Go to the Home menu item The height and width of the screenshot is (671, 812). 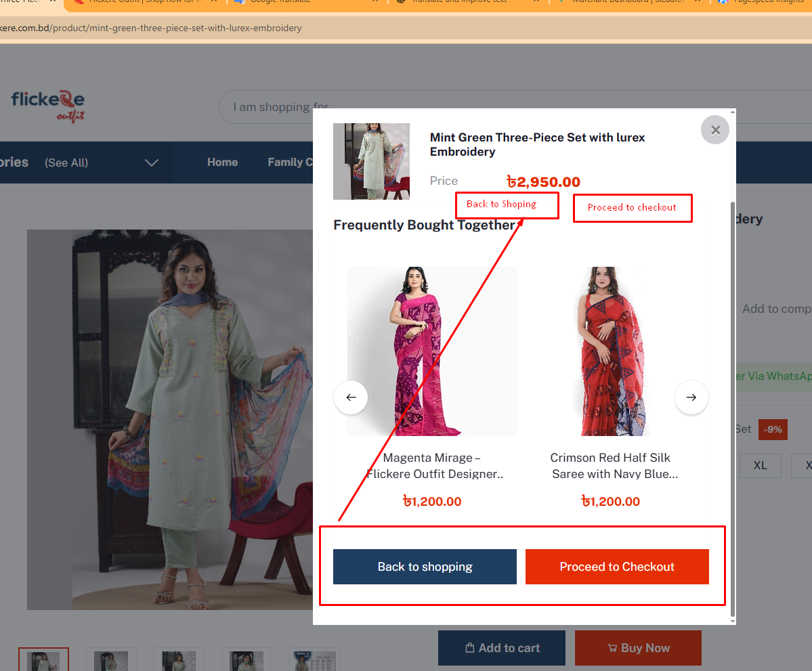pyautogui.click(x=222, y=163)
